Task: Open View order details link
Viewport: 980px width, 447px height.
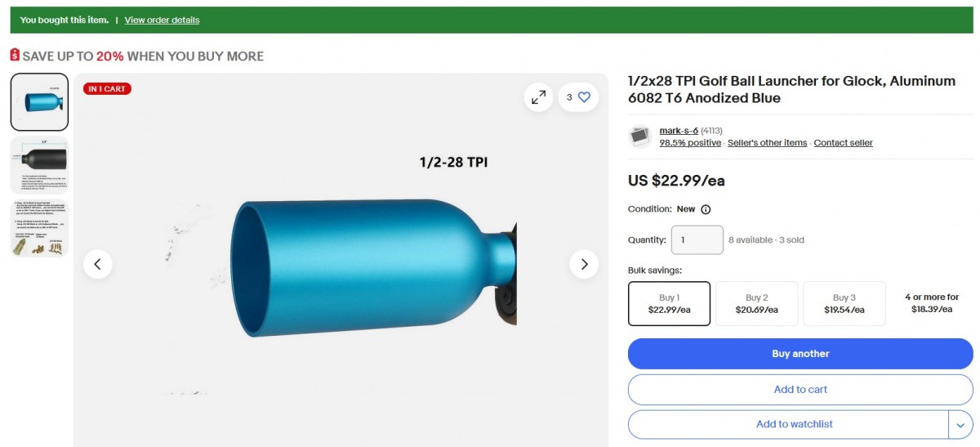Action: (162, 20)
